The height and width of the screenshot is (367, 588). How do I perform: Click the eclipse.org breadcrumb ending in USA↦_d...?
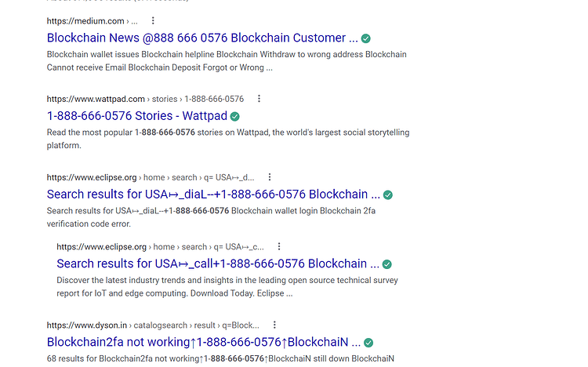(151, 177)
